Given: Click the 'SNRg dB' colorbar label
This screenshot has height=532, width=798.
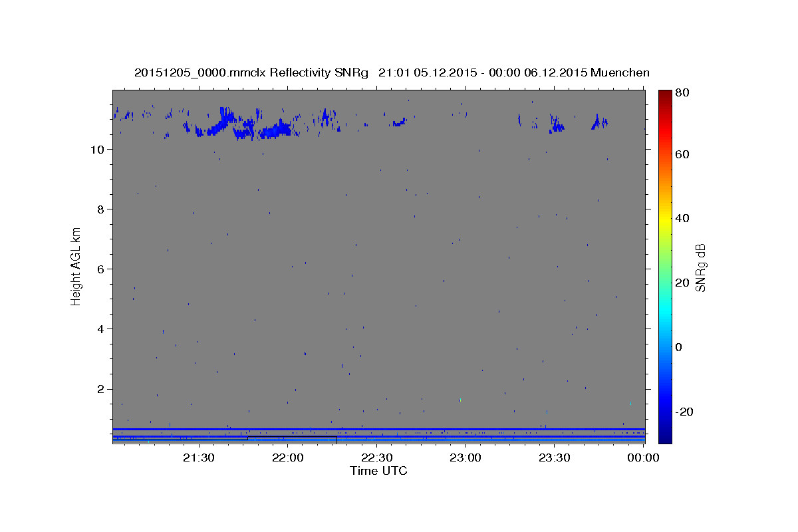Looking at the screenshot, I should (700, 267).
